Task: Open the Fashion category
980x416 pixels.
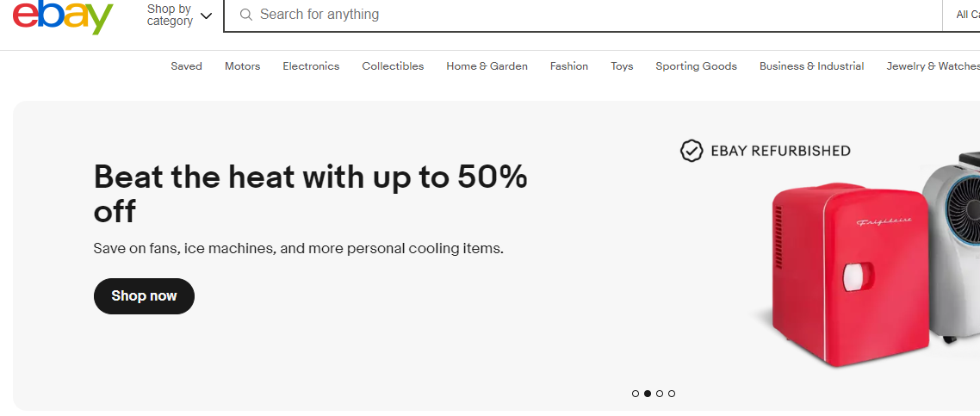Action: (x=569, y=66)
